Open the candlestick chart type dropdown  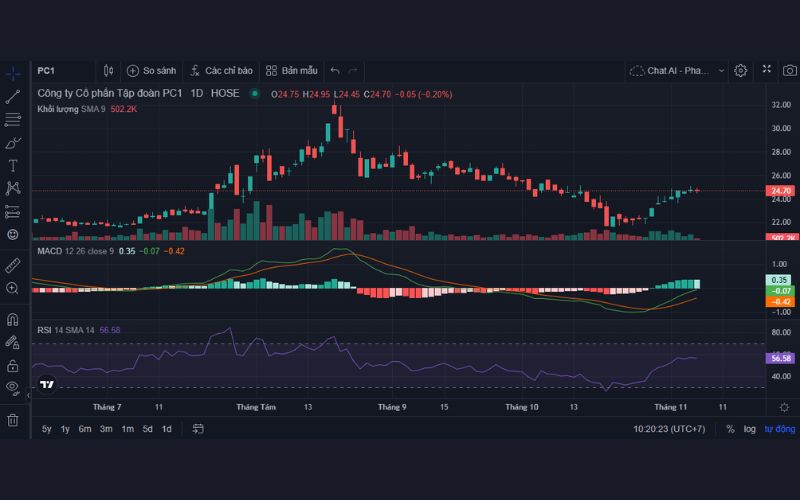(109, 71)
